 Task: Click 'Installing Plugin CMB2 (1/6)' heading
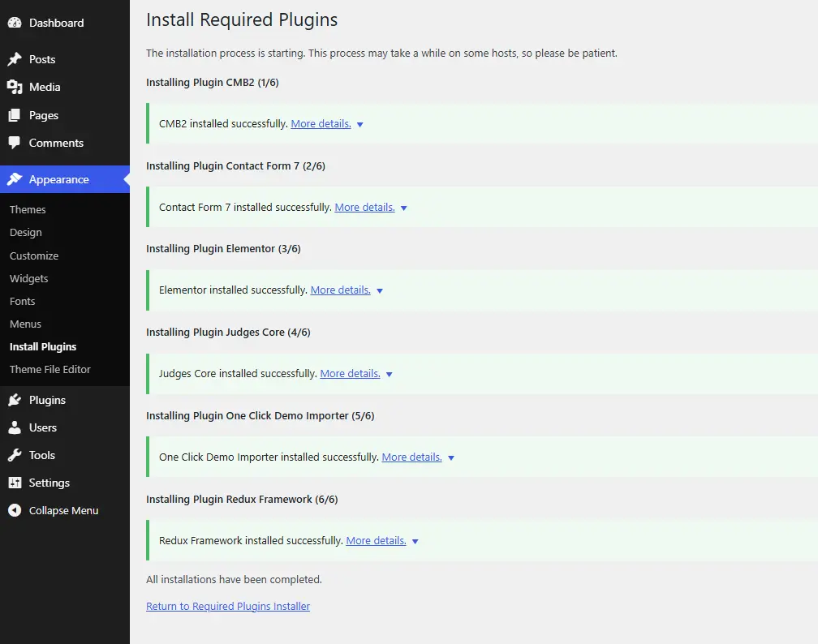[213, 83]
